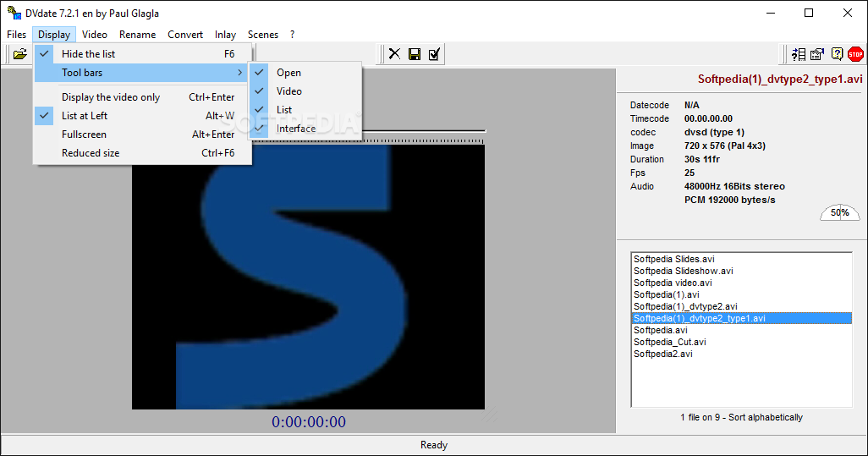
Task: Open the Convert menu
Action: 185,35
